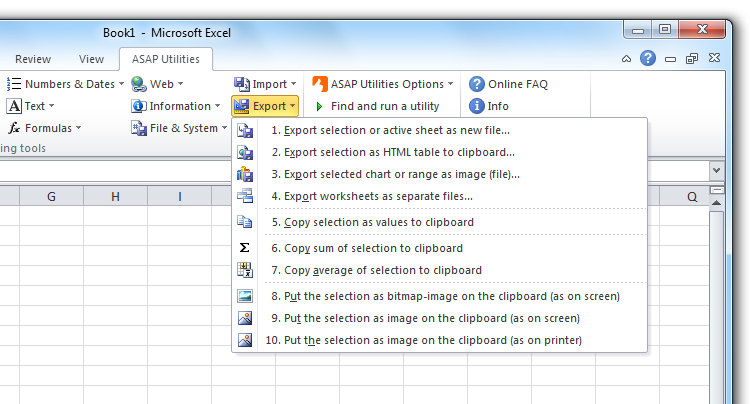Switch to the View tab
750x404 pixels.
91,59
